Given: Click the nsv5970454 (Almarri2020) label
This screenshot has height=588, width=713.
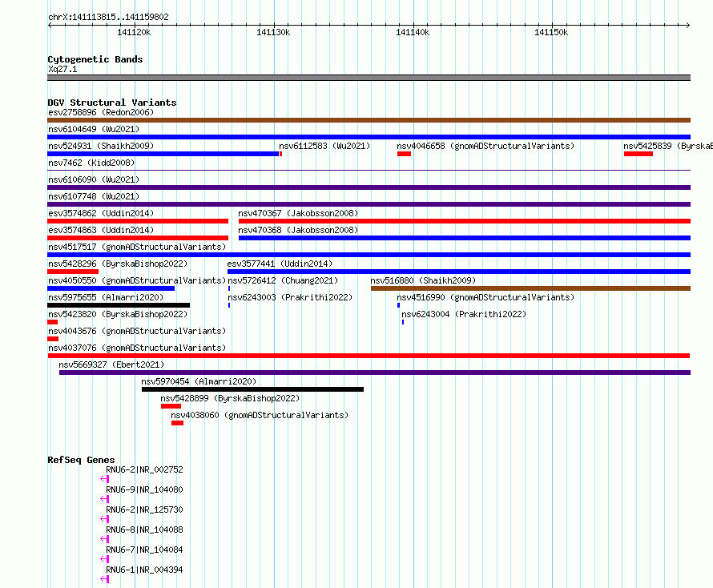Looking at the screenshot, I should (x=199, y=381).
